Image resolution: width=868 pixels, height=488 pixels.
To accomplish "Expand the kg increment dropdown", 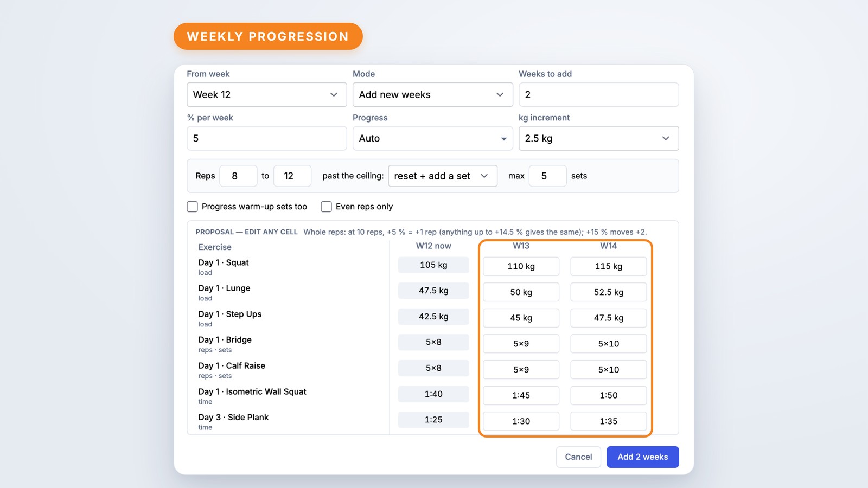I will tap(598, 138).
